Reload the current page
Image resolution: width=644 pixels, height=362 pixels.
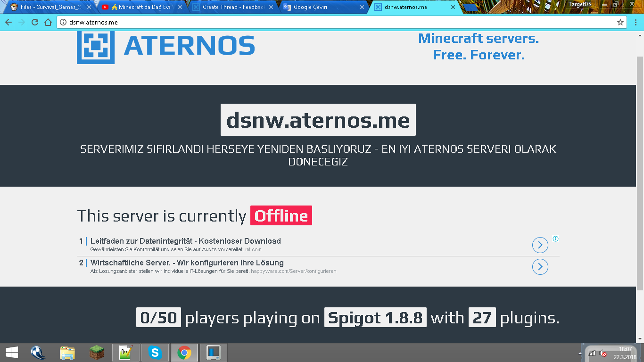(35, 22)
